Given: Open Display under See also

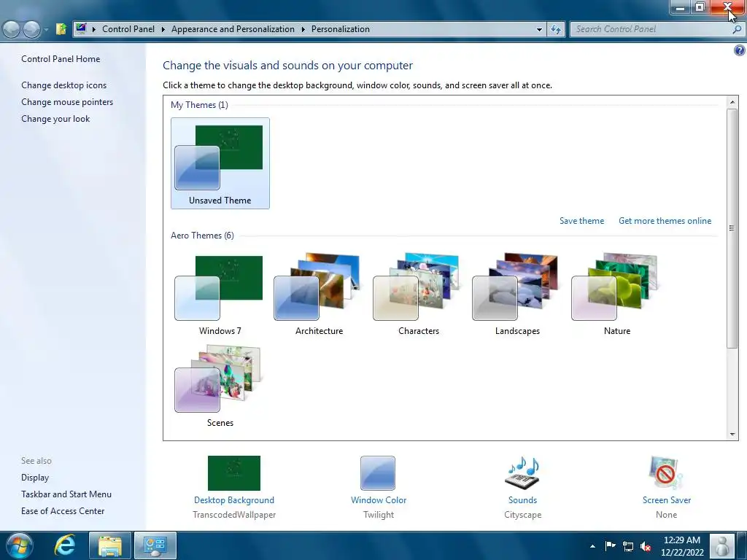Looking at the screenshot, I should tap(35, 477).
